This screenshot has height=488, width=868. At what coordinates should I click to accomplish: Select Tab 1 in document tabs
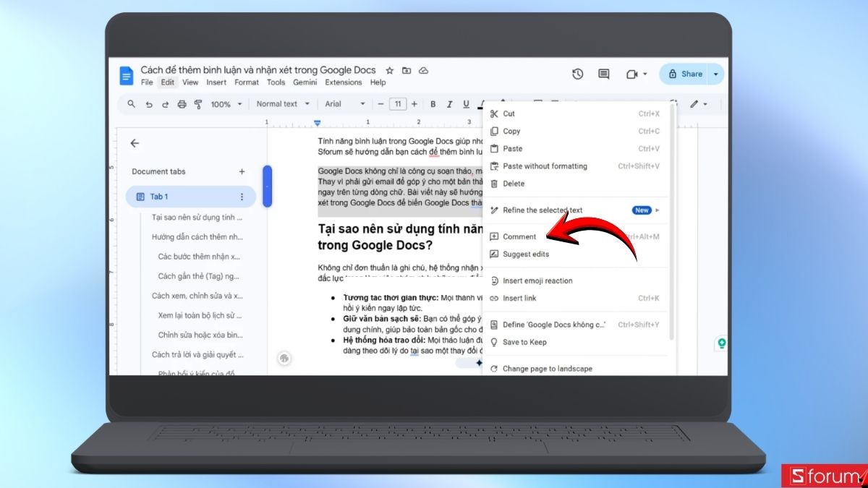191,197
